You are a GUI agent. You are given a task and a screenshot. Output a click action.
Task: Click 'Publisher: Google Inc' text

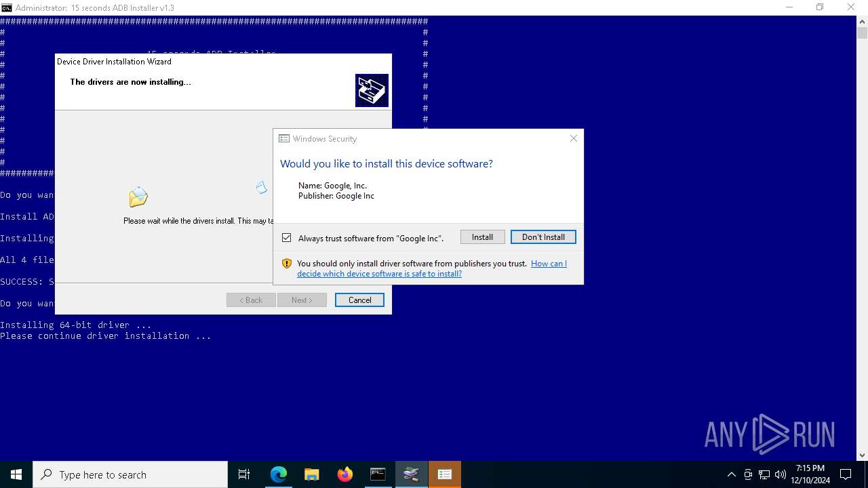(x=336, y=196)
